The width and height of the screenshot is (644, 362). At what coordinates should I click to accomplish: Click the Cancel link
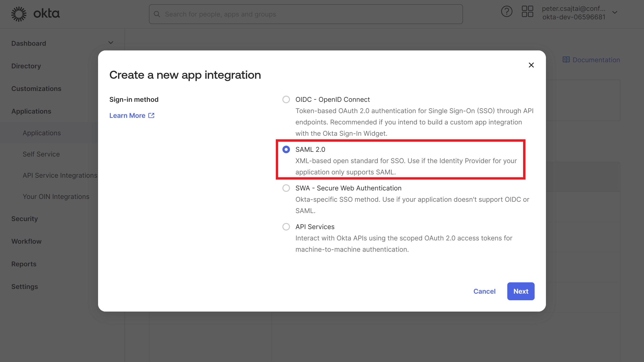[484, 291]
